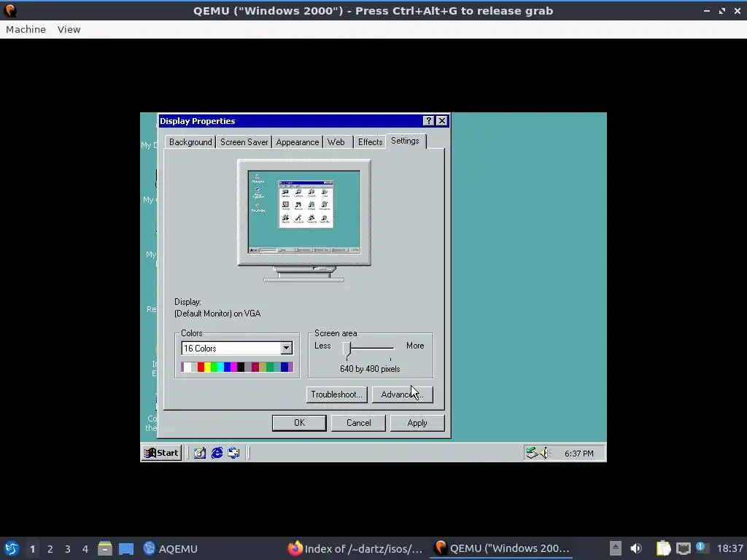
Task: Open the host clipboard tray icon
Action: pos(663,548)
